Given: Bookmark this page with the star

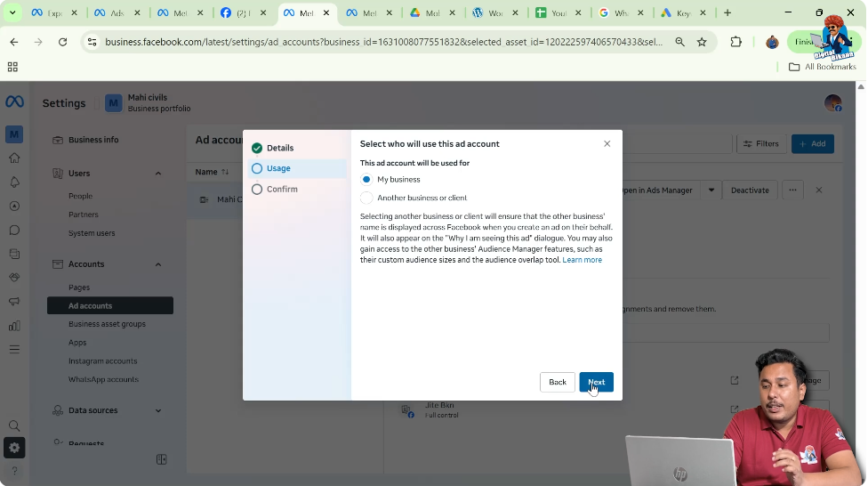Looking at the screenshot, I should coord(702,42).
